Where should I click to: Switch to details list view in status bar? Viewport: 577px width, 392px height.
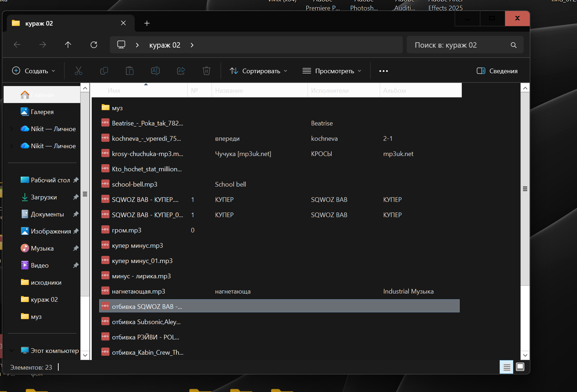507,367
